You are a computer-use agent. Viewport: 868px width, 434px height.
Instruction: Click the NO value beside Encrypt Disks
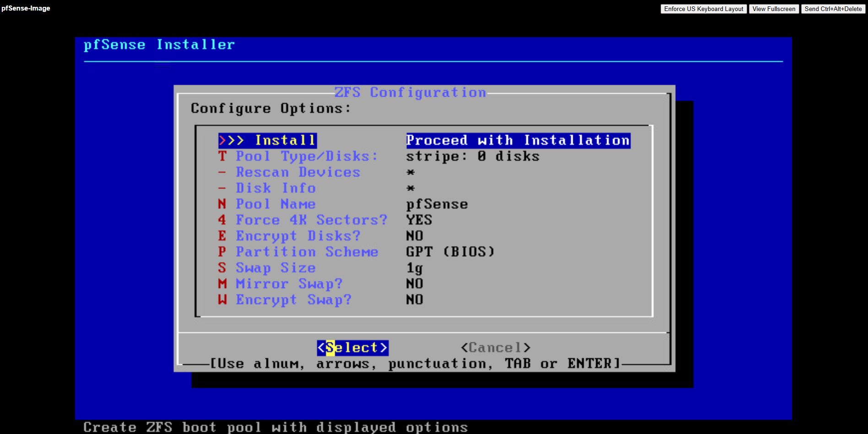coord(415,236)
